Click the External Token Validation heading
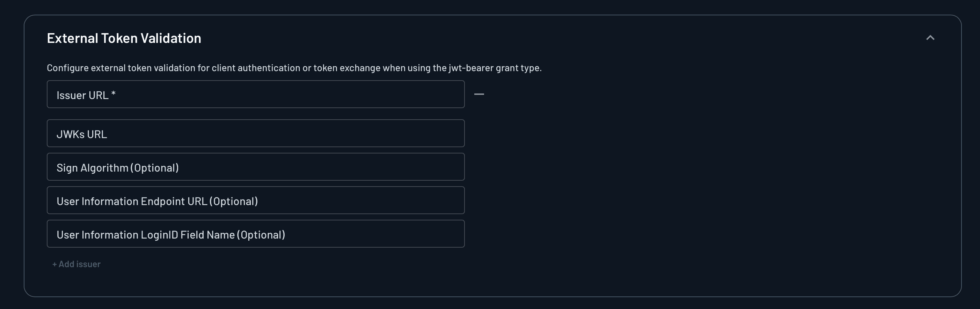980x309 pixels. point(124,38)
